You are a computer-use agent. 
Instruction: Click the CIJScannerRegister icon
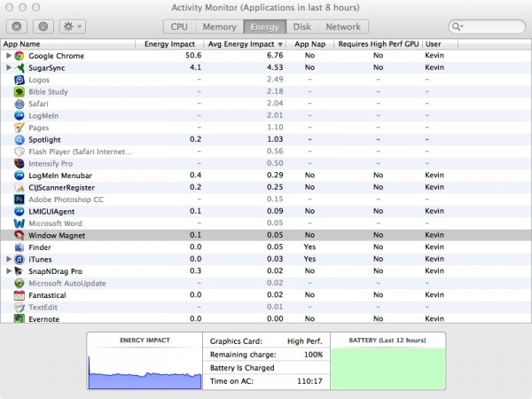tap(20, 187)
